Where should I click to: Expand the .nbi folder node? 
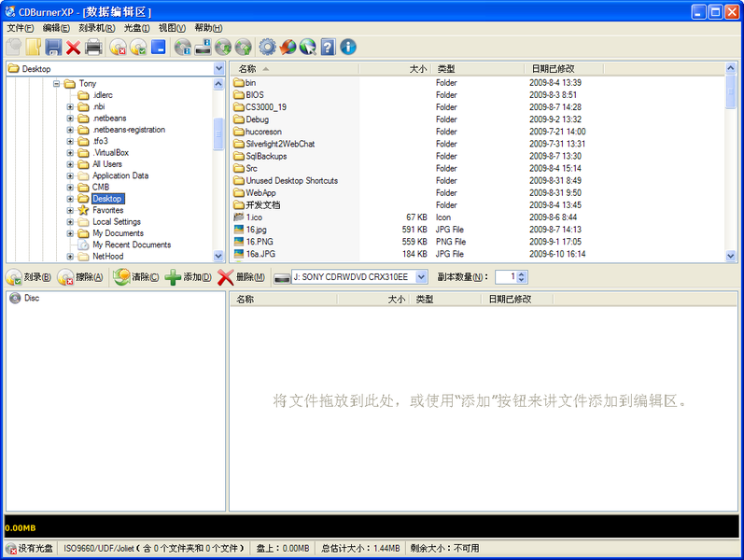pyautogui.click(x=70, y=106)
